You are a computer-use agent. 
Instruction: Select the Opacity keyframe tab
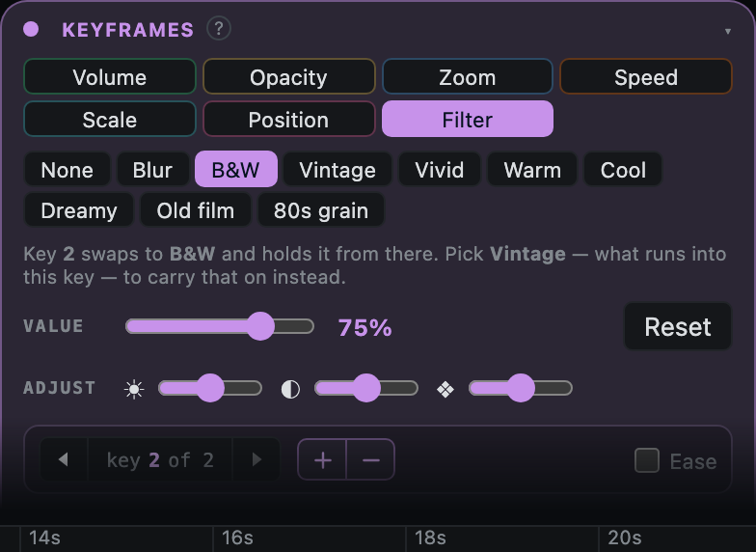[x=289, y=77]
